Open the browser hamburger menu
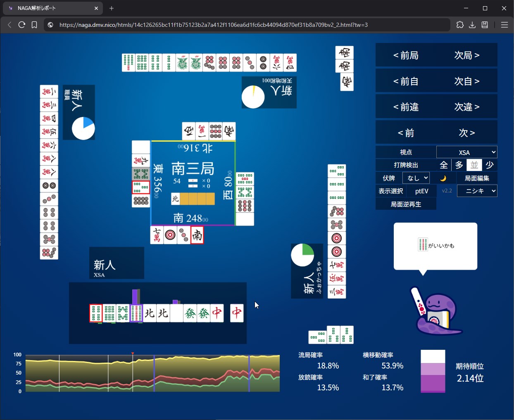 click(504, 25)
